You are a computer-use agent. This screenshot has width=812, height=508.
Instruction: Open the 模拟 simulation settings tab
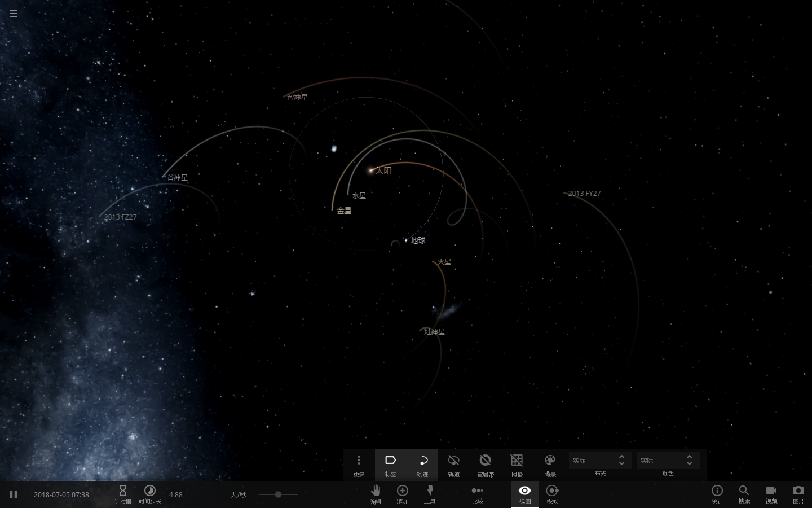(553, 494)
